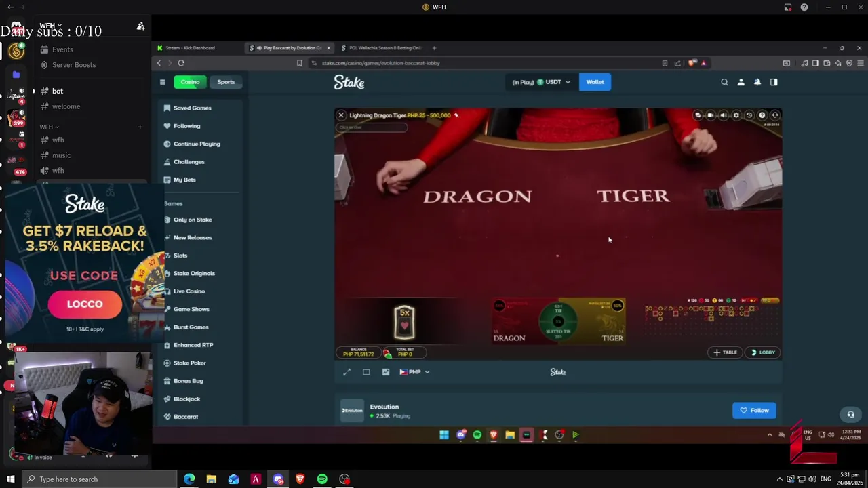This screenshot has width=868, height=488.
Task: Open Bonus Buy category
Action: tap(188, 381)
